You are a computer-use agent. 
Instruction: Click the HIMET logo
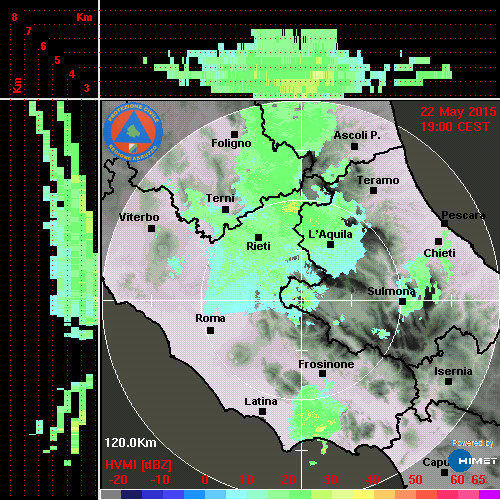point(473,461)
